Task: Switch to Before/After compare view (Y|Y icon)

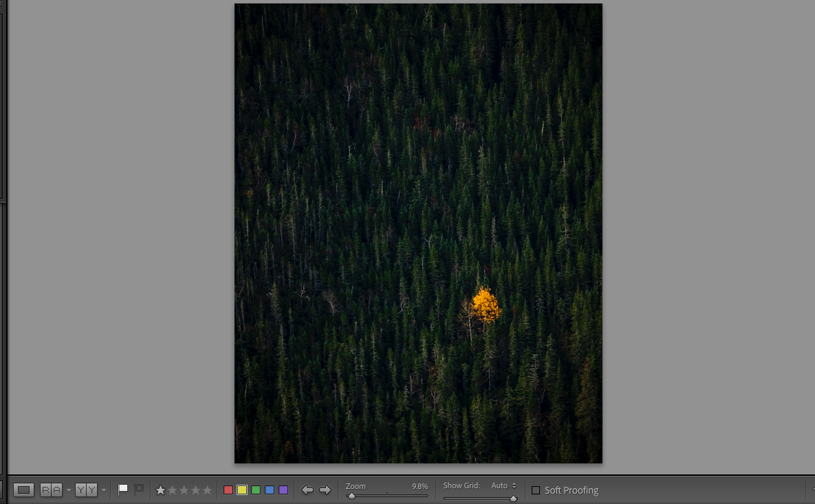Action: [86, 490]
